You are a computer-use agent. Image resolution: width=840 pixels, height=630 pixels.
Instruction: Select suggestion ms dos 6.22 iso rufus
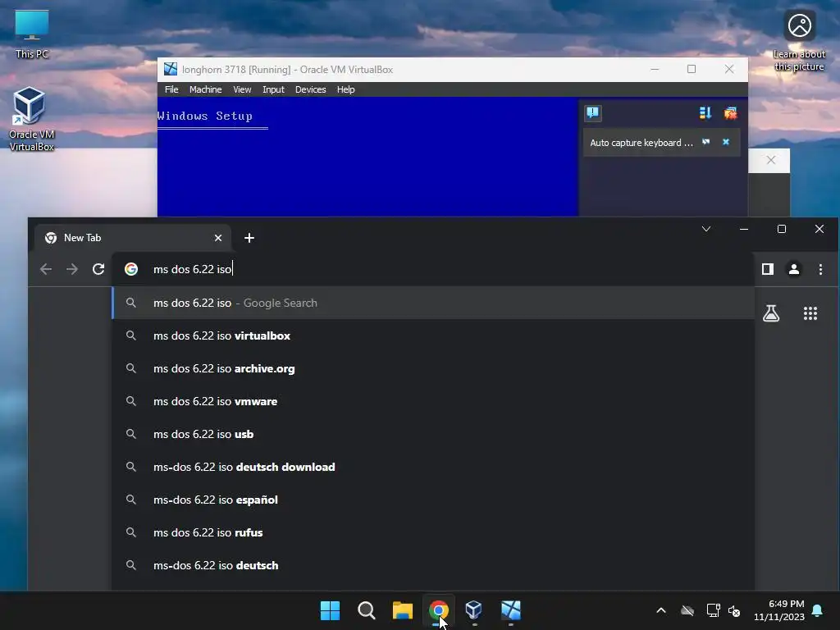click(x=433, y=532)
